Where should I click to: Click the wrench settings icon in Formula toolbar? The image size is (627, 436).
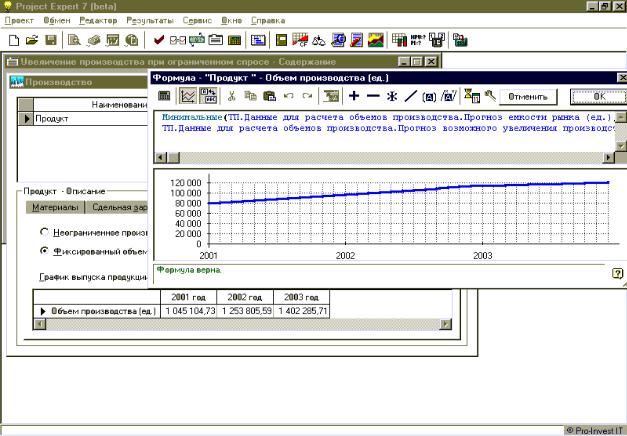click(x=490, y=96)
